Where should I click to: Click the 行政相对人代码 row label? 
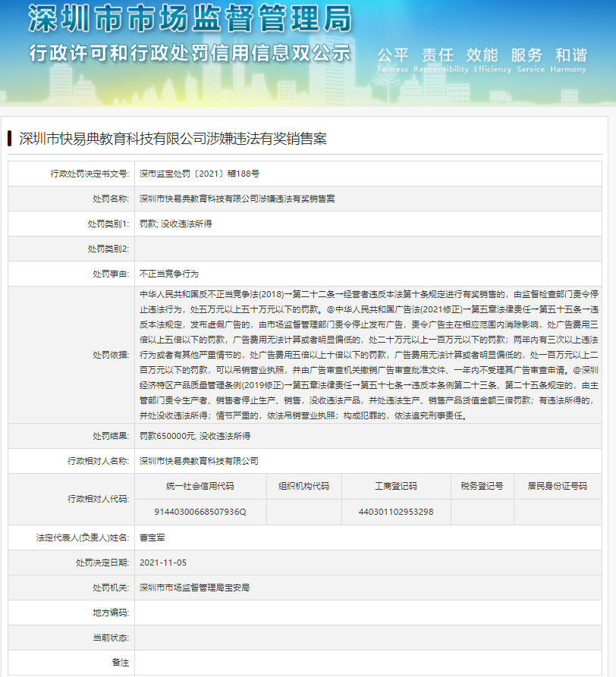[98, 499]
